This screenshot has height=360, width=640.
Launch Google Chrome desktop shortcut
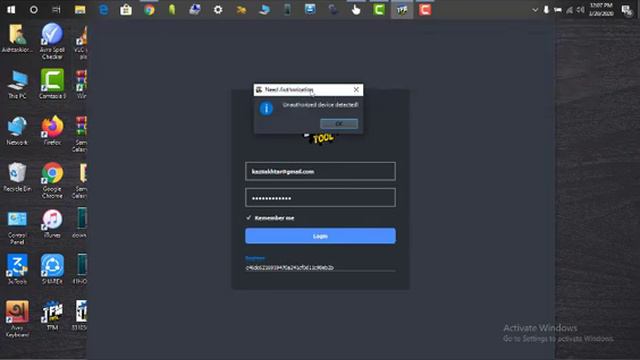(x=52, y=180)
